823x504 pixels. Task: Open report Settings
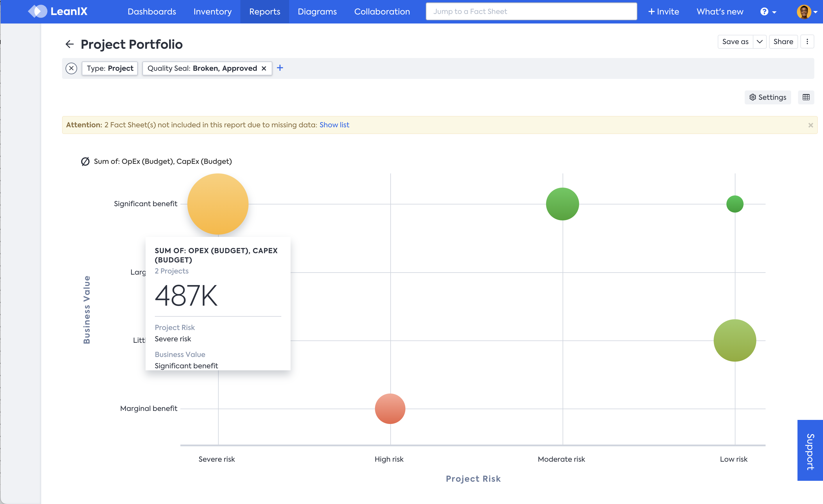point(768,97)
